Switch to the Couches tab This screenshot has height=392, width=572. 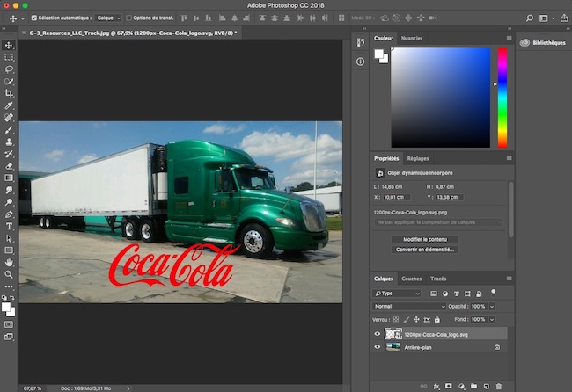point(412,279)
